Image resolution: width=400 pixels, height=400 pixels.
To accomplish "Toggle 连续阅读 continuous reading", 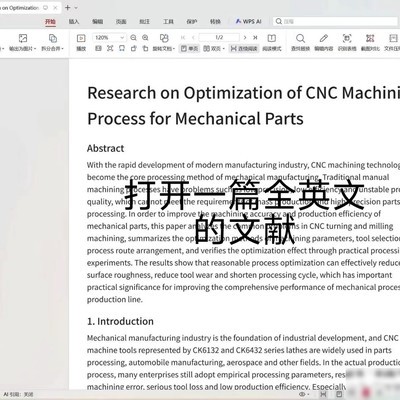I will point(244,49).
